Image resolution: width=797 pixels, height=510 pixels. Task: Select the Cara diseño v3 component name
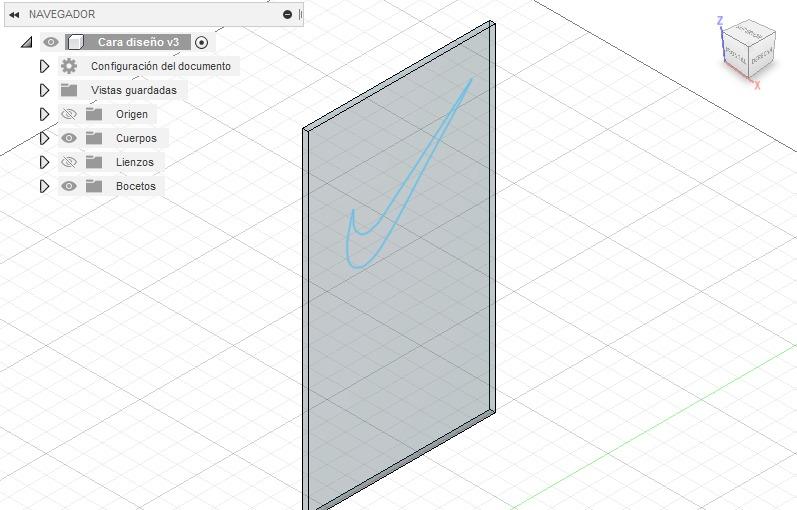click(138, 42)
